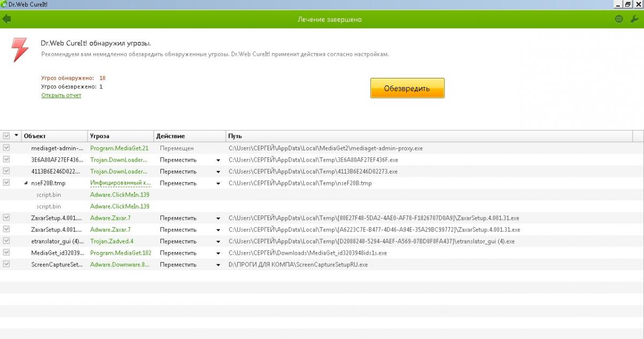The height and width of the screenshot is (339, 644).
Task: Restore down the Dr.Web CureIt! window
Action: 627,4
